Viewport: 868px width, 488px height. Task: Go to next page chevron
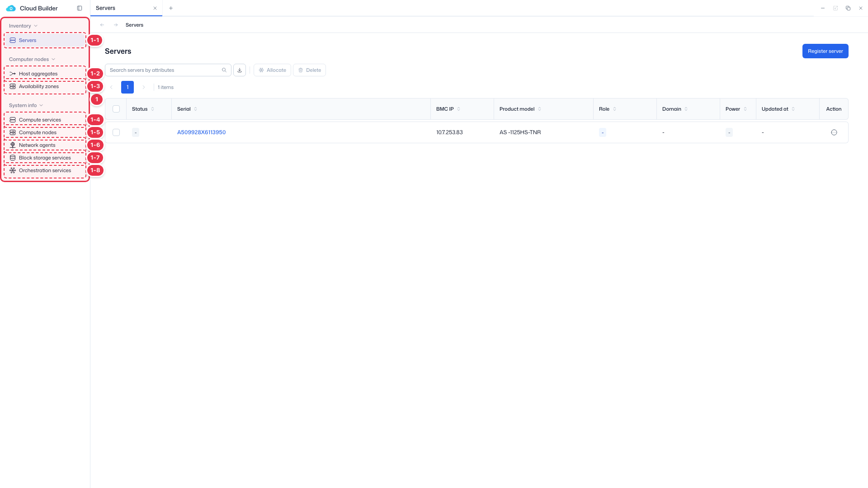tap(144, 87)
